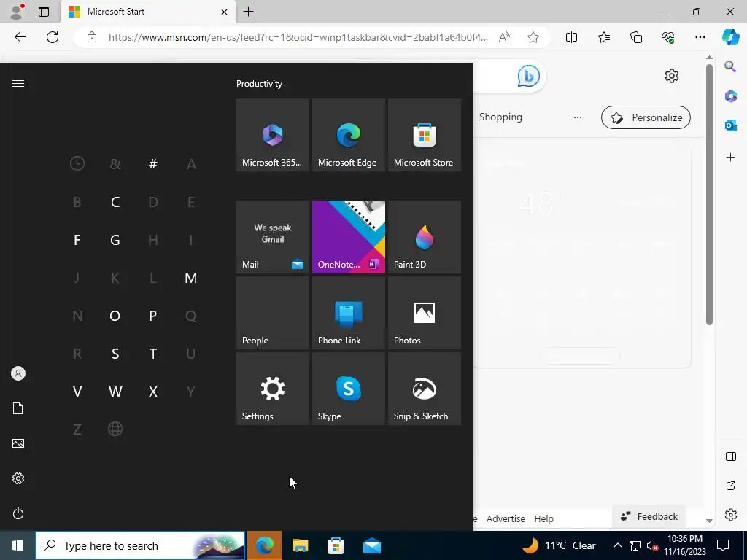The image size is (747, 560).
Task: Open Power options in Start sidebar
Action: point(18,513)
